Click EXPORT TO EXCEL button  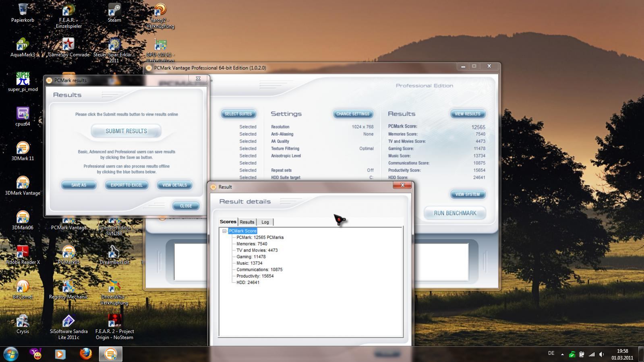click(126, 185)
